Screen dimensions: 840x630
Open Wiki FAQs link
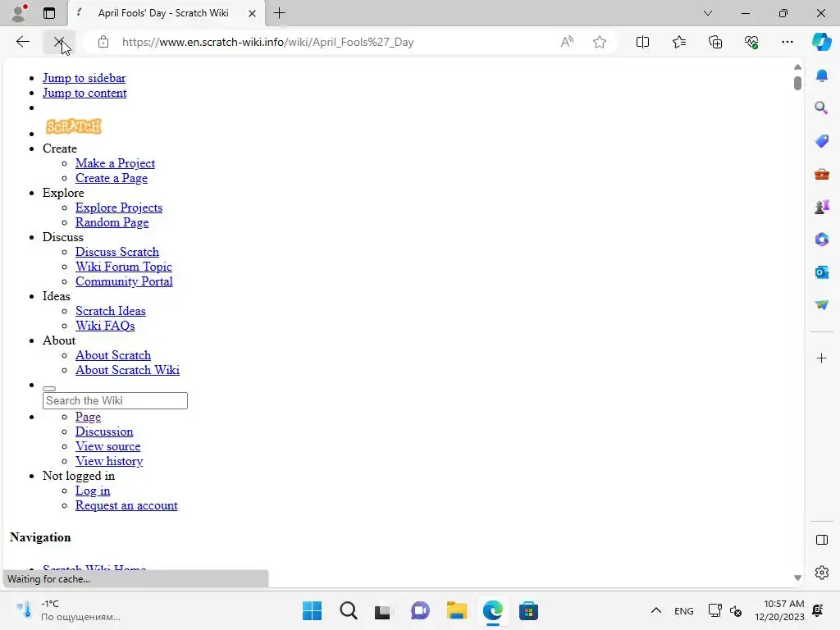click(x=105, y=325)
